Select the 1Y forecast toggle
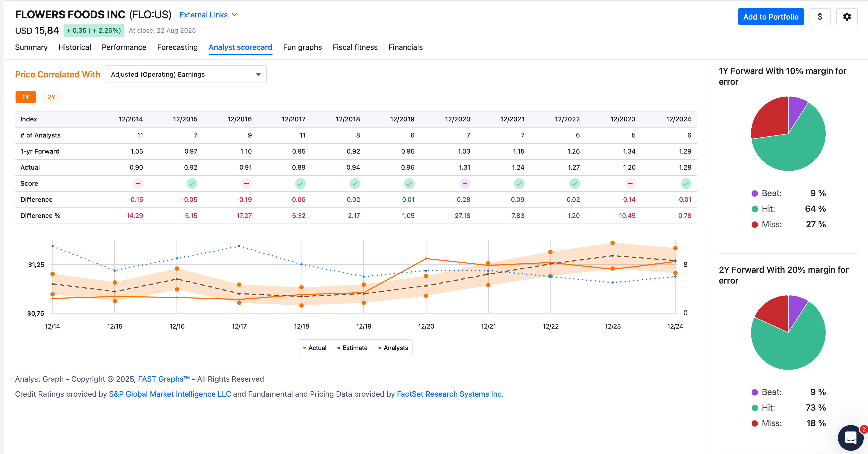Screen dimensions: 868x454 tap(25, 97)
